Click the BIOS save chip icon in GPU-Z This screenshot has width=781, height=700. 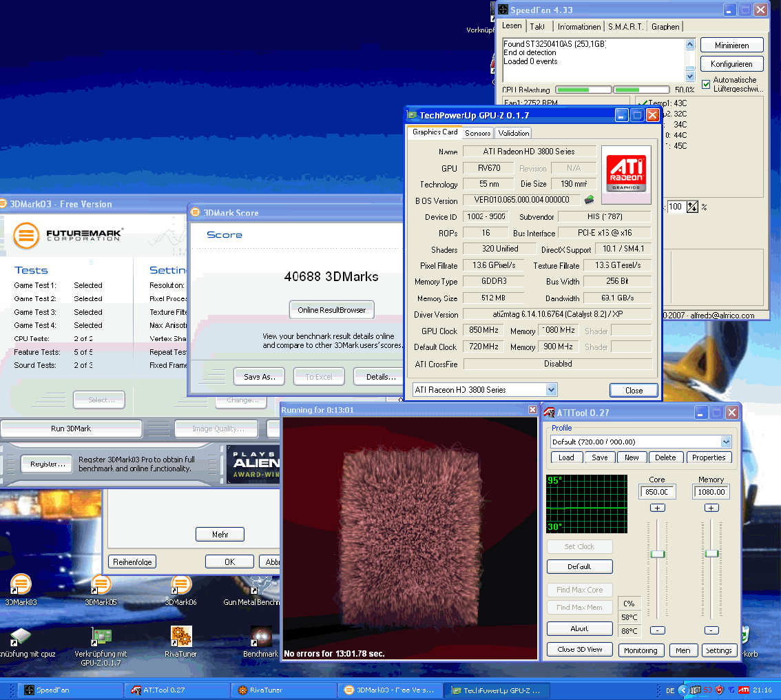pos(589,200)
